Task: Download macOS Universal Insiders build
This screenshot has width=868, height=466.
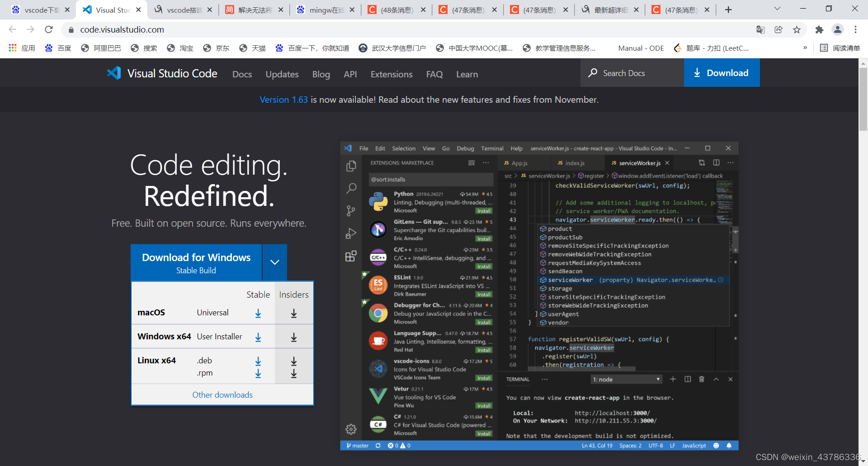Action: click(294, 313)
